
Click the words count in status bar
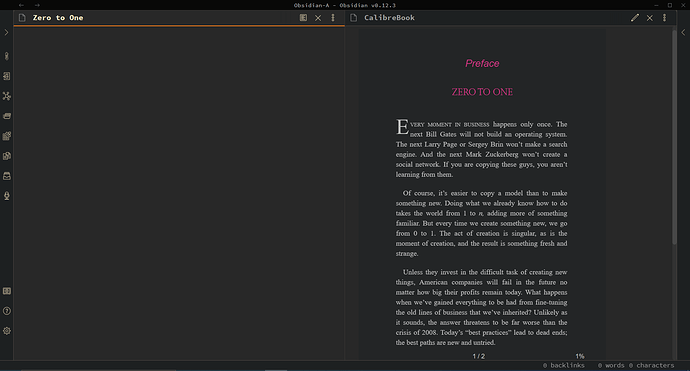(x=611, y=365)
